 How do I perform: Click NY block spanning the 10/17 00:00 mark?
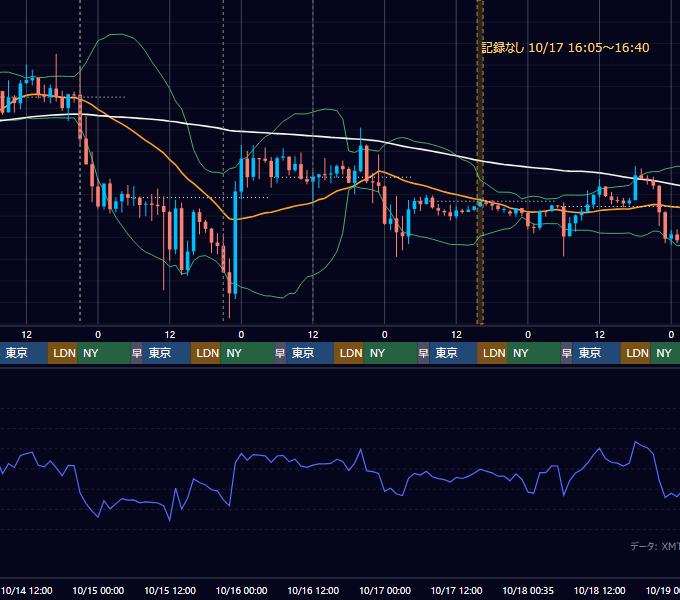coord(391,353)
